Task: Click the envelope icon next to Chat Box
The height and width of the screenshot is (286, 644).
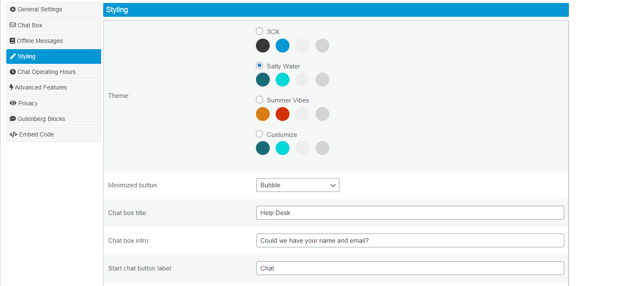Action: coord(13,25)
